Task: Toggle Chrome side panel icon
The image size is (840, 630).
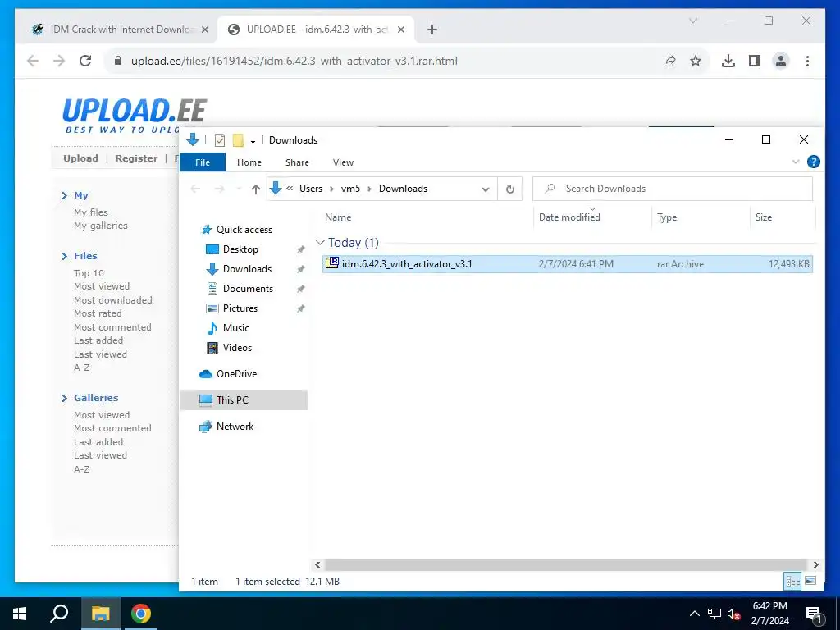Action: 755,61
